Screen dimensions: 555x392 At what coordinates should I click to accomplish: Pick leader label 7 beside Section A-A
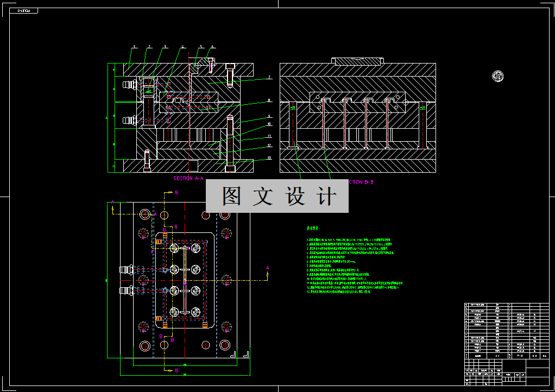[x=269, y=77]
